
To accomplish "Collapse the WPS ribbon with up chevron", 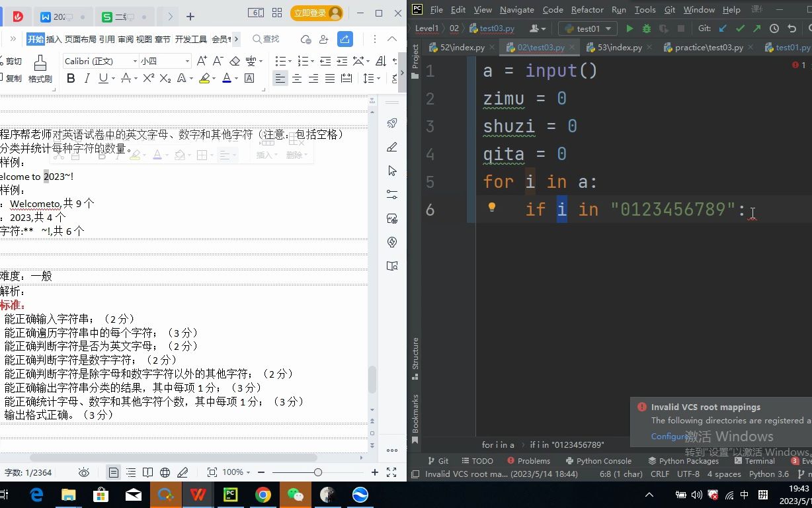I will tap(392, 39).
